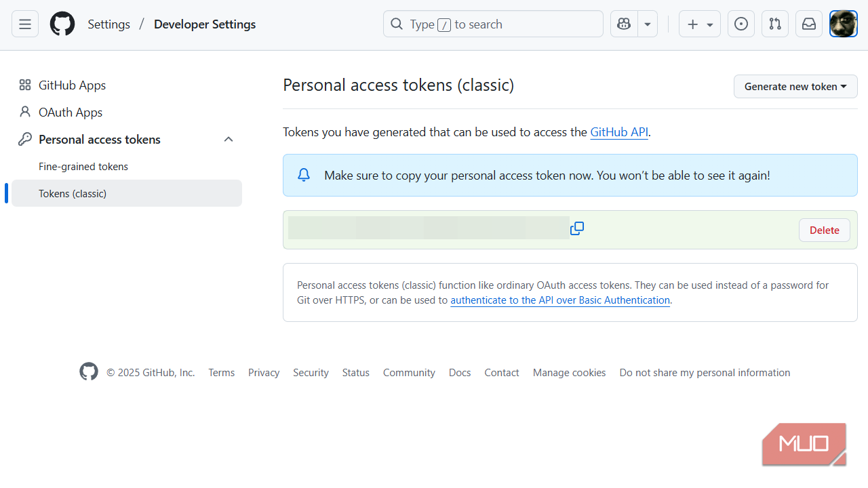Open the Copilot chat icon
Image resolution: width=868 pixels, height=488 pixels.
pos(624,24)
